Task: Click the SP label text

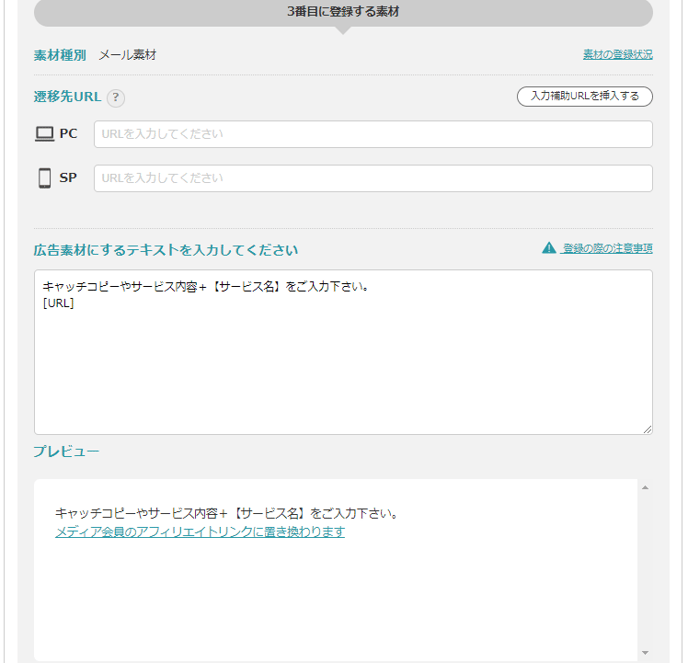Action: [68, 178]
